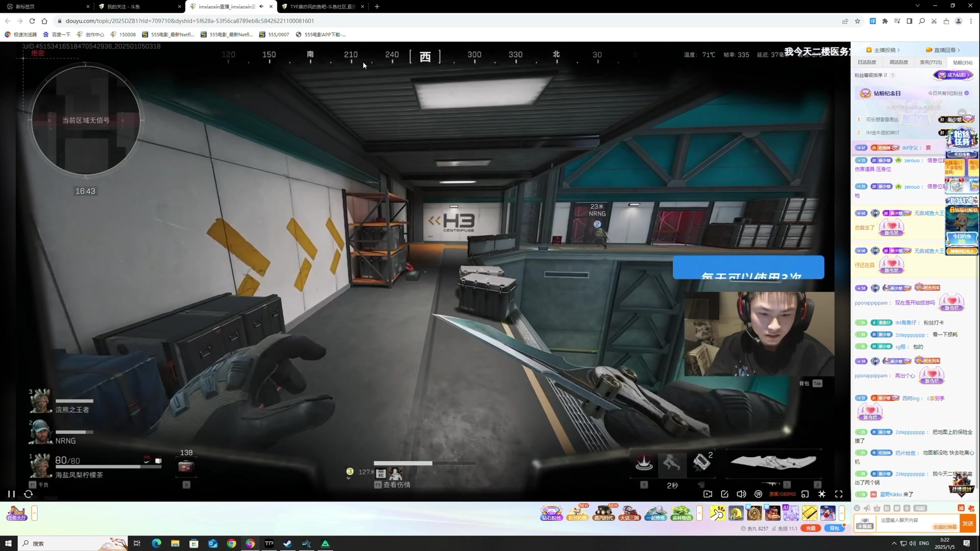Viewport: 980px width, 551px height.
Task: Expand the gift list arrow
Action: (842, 513)
